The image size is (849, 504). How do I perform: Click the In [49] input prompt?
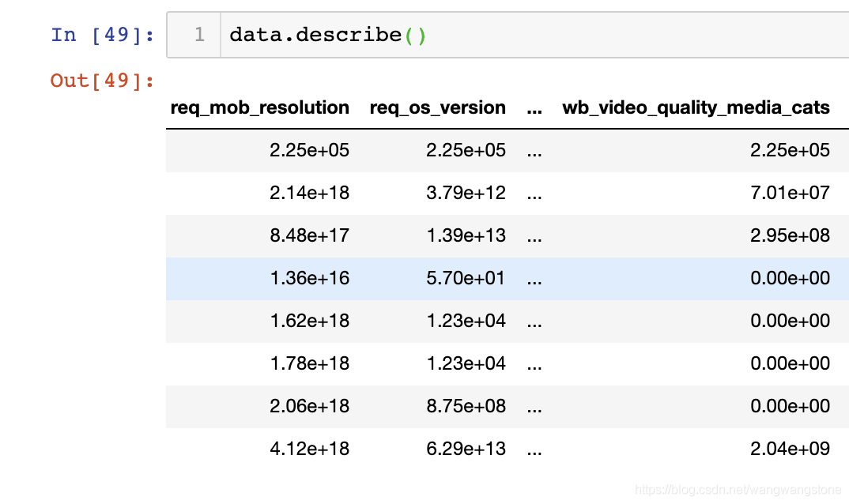point(103,36)
